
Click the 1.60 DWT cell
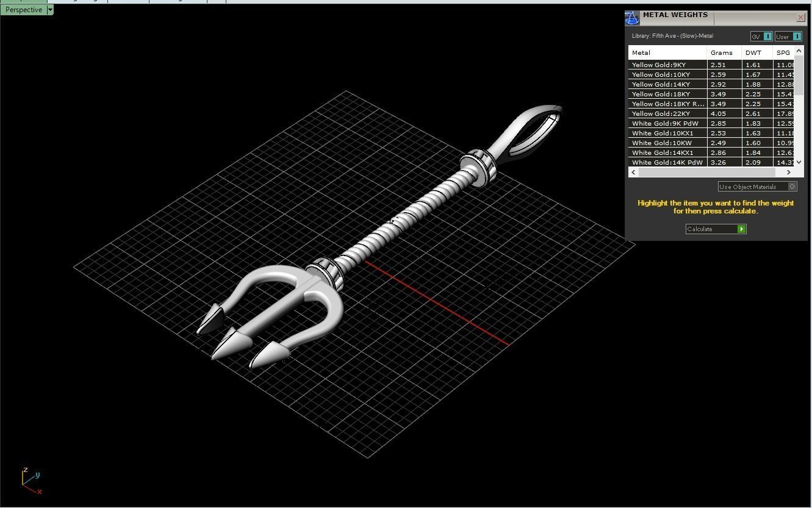pyautogui.click(x=757, y=143)
